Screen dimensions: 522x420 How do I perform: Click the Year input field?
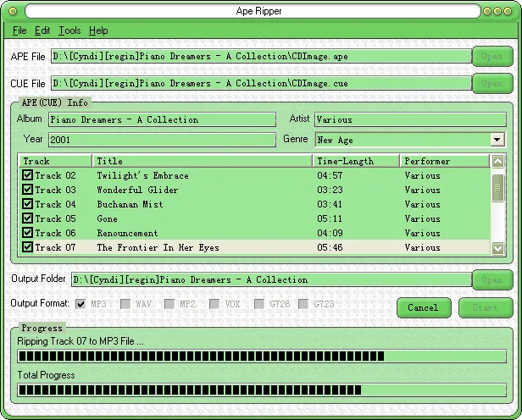[x=162, y=140]
